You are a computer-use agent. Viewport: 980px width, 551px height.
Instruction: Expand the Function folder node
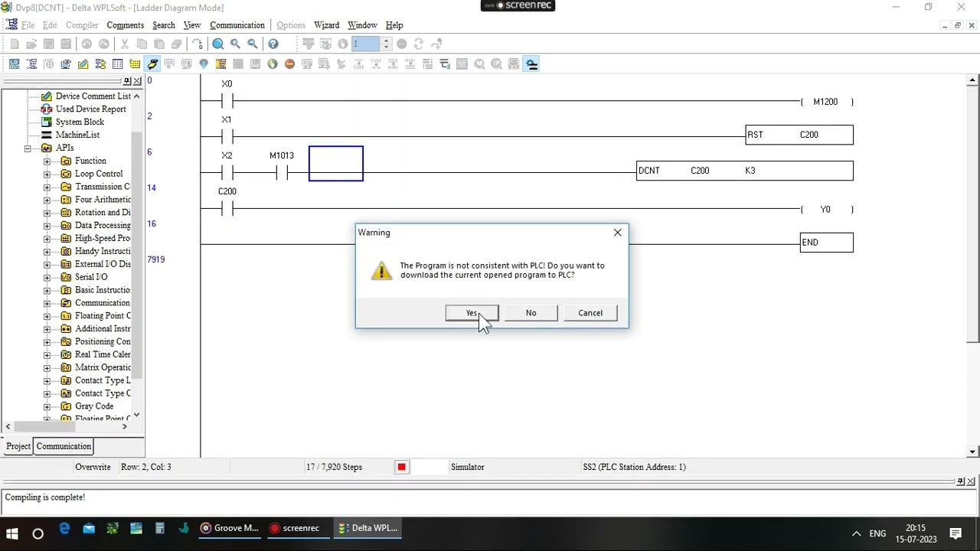click(47, 161)
